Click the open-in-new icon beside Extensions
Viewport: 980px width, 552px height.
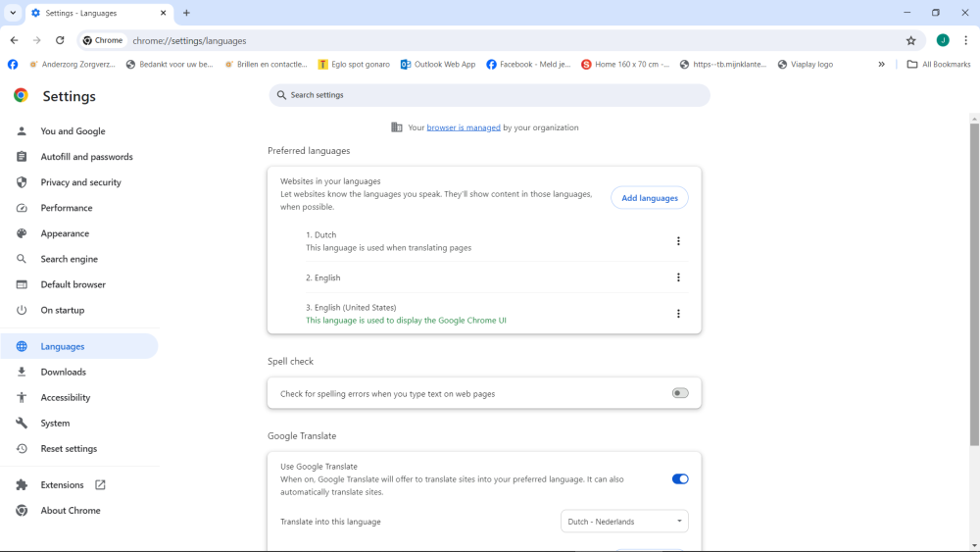click(x=100, y=484)
